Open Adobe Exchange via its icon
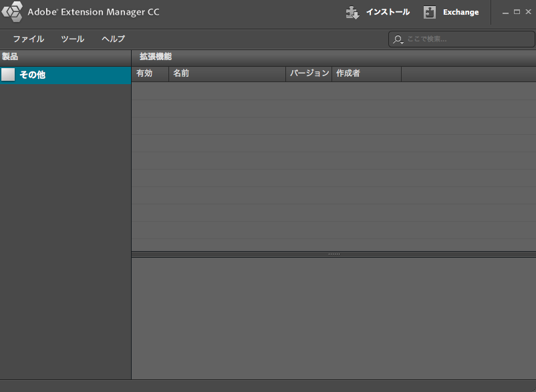Image resolution: width=536 pixels, height=392 pixels. click(x=429, y=13)
